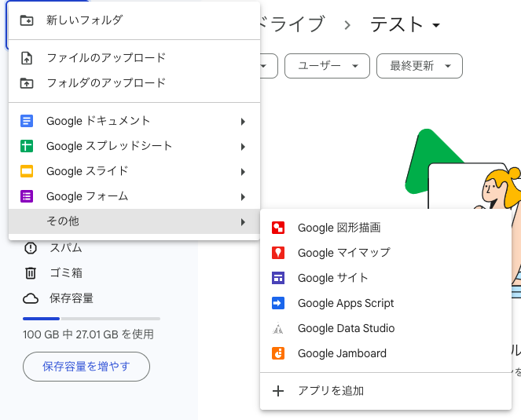Click the Google My Maps pin icon
Screen dimensions: 521x420
pos(278,253)
